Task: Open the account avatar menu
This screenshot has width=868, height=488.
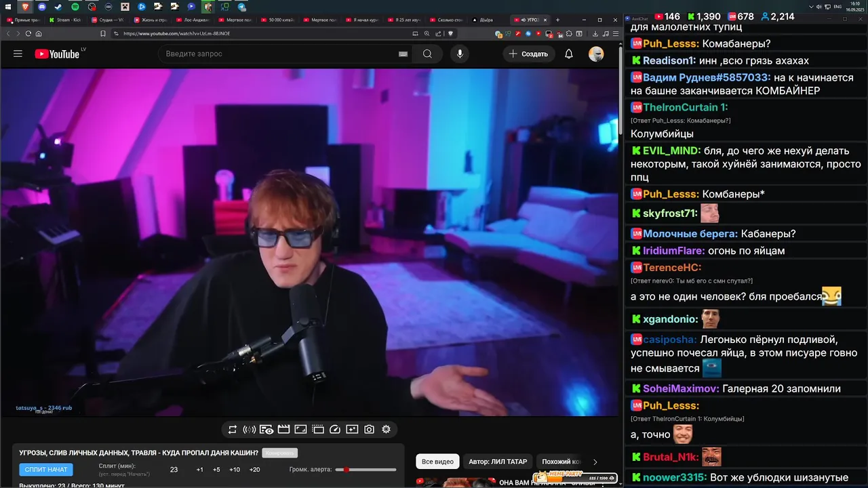Action: [x=596, y=54]
